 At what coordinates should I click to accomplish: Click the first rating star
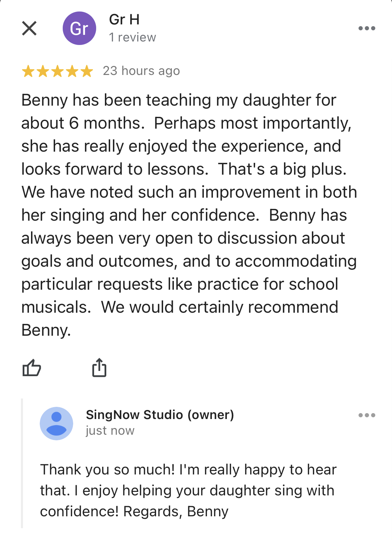(28, 71)
